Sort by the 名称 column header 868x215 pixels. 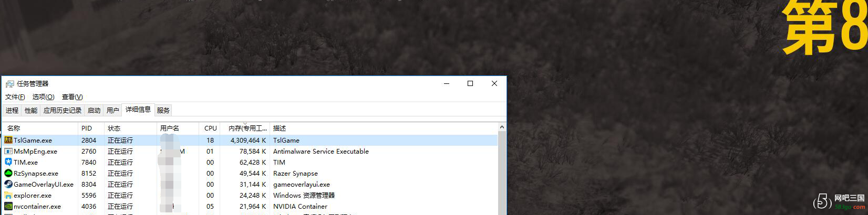[40, 128]
